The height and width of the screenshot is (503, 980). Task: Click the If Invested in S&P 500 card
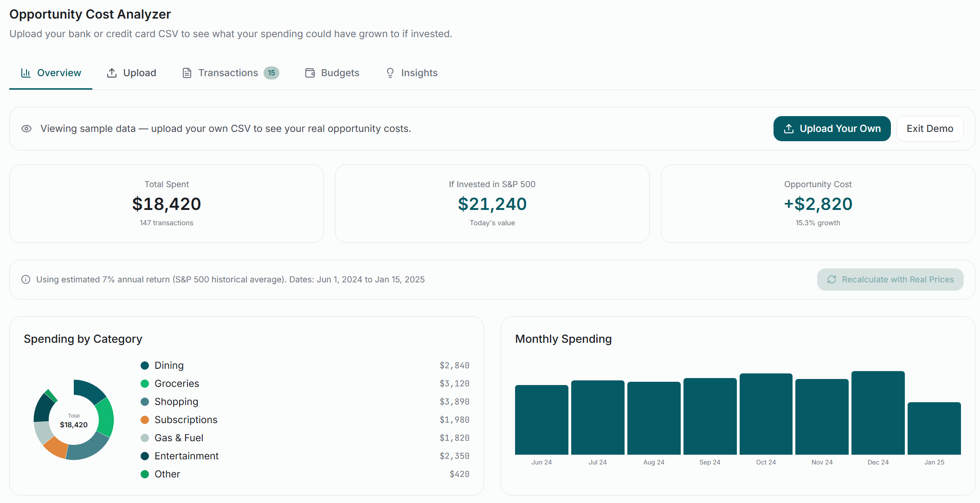pyautogui.click(x=492, y=203)
